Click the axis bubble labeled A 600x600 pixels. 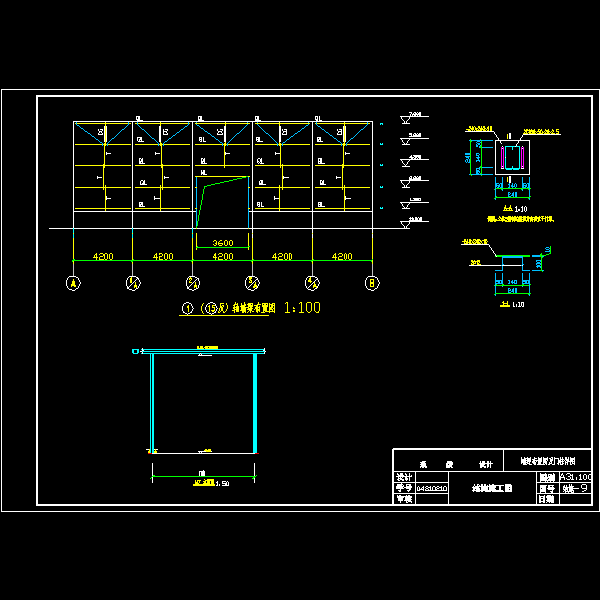click(x=73, y=283)
